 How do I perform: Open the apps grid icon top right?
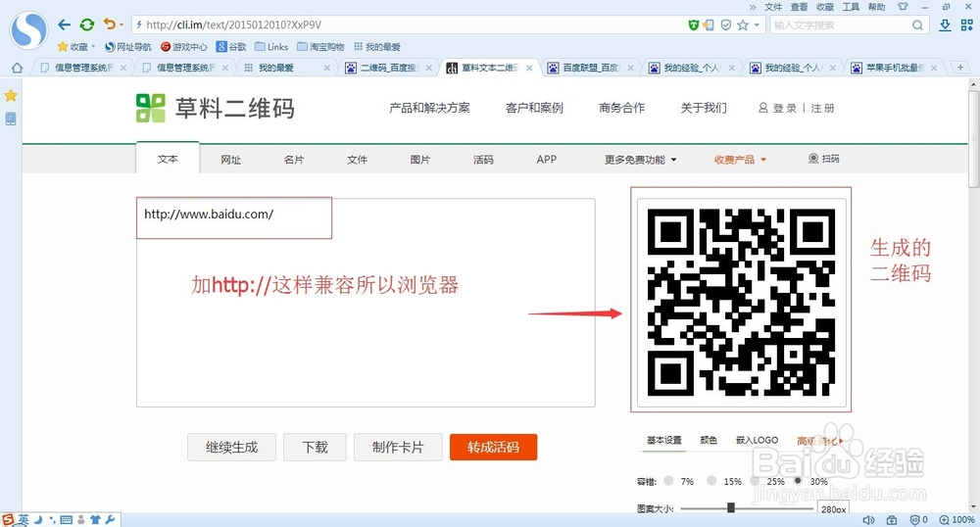pos(967,24)
